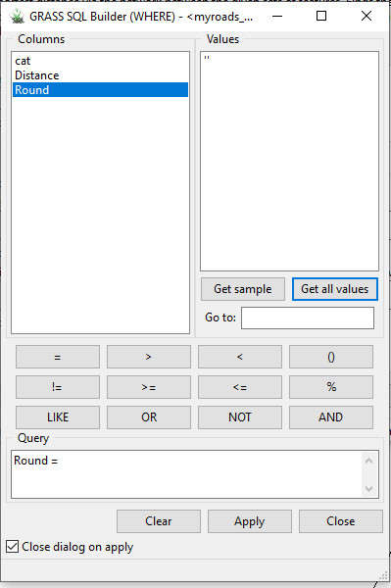
Task: Insert the greater-than operator
Action: click(149, 357)
